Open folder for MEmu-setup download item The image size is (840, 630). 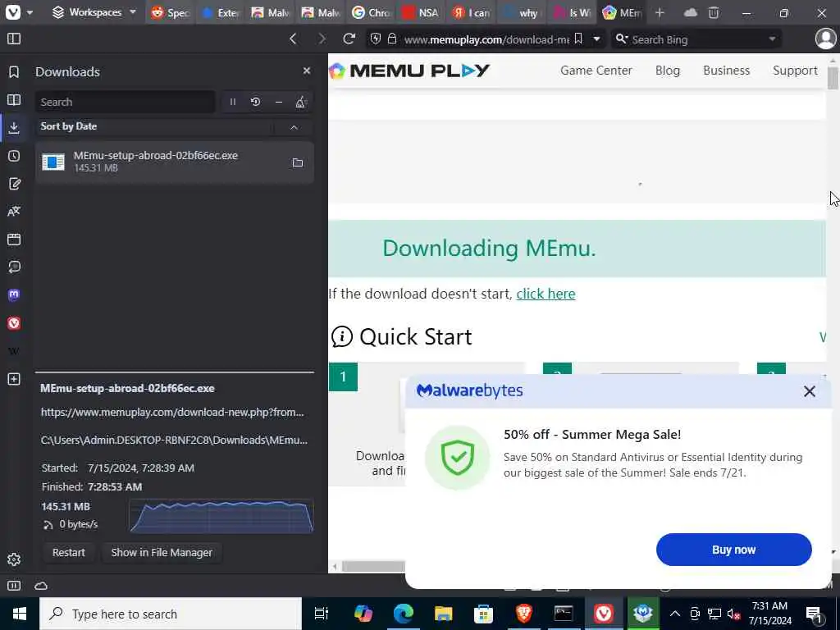[x=298, y=162]
